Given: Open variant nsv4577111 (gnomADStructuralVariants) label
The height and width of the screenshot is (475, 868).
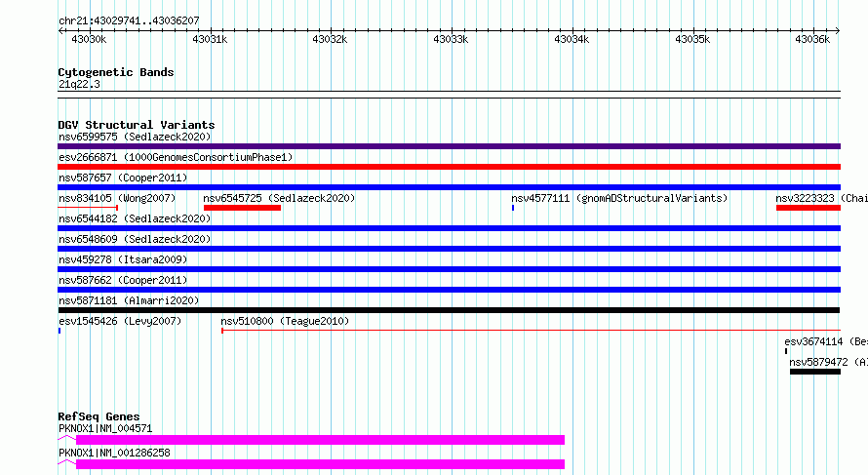Looking at the screenshot, I should 619,198.
